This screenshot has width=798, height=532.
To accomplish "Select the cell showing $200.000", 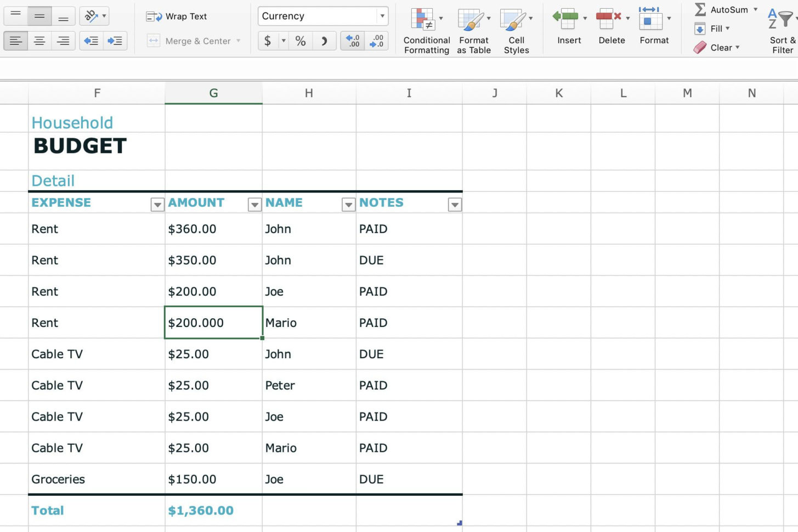I will pyautogui.click(x=213, y=322).
